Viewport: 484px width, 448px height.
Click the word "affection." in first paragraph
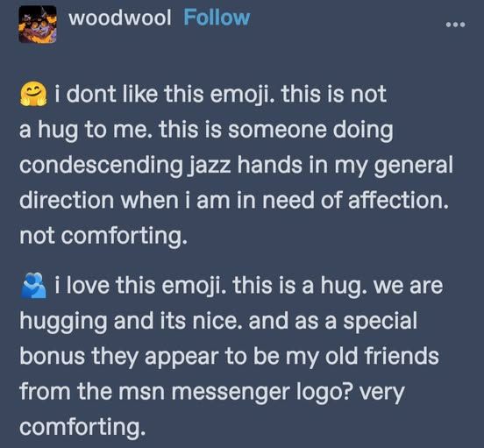coord(398,200)
